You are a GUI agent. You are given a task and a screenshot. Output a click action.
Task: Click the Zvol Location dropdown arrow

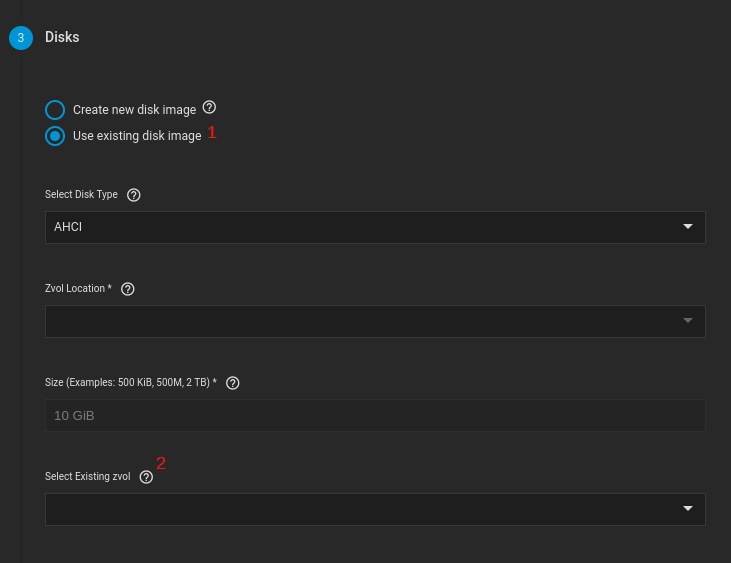click(688, 321)
